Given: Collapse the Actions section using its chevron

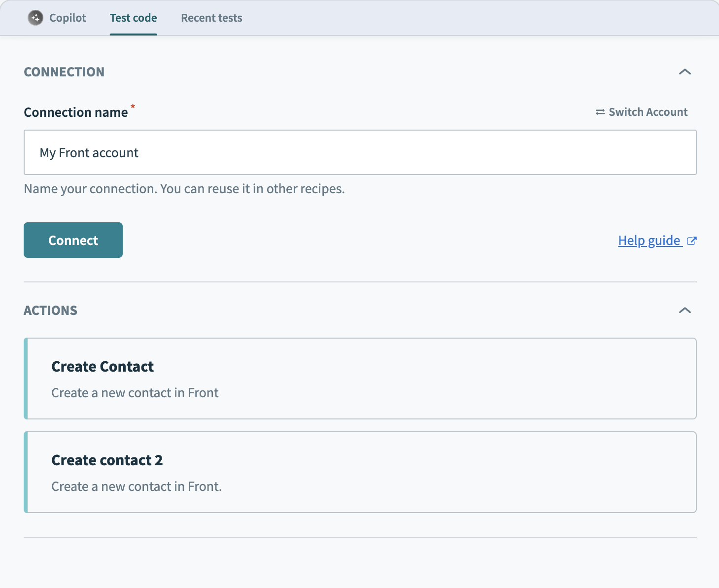Looking at the screenshot, I should 685,311.
